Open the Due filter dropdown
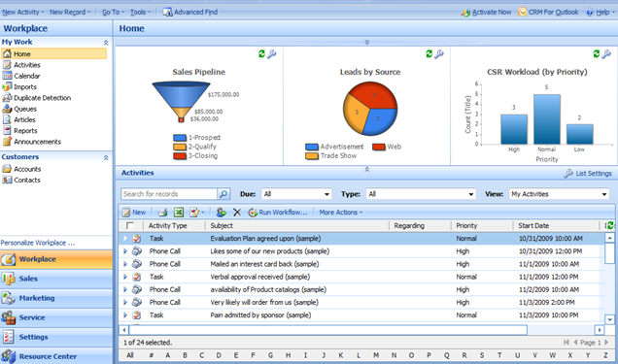 (296, 194)
